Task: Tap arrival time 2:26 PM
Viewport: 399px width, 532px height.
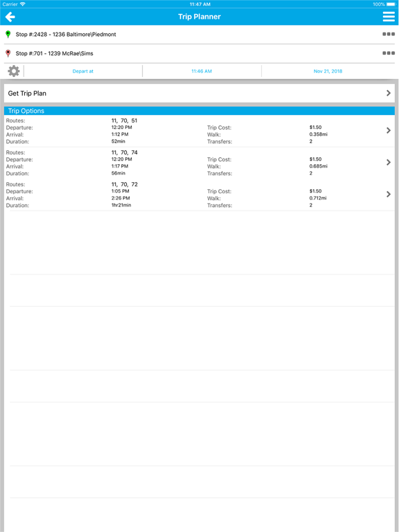Action: (x=121, y=198)
